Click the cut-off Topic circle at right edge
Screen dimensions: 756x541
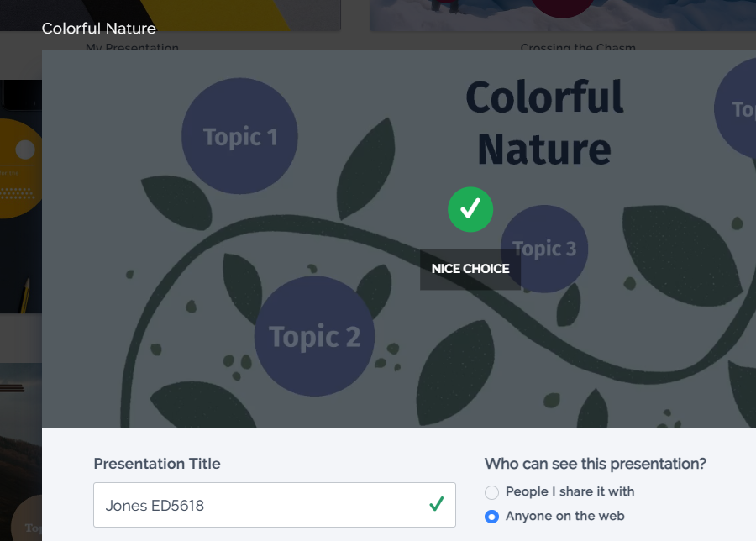pos(737,109)
